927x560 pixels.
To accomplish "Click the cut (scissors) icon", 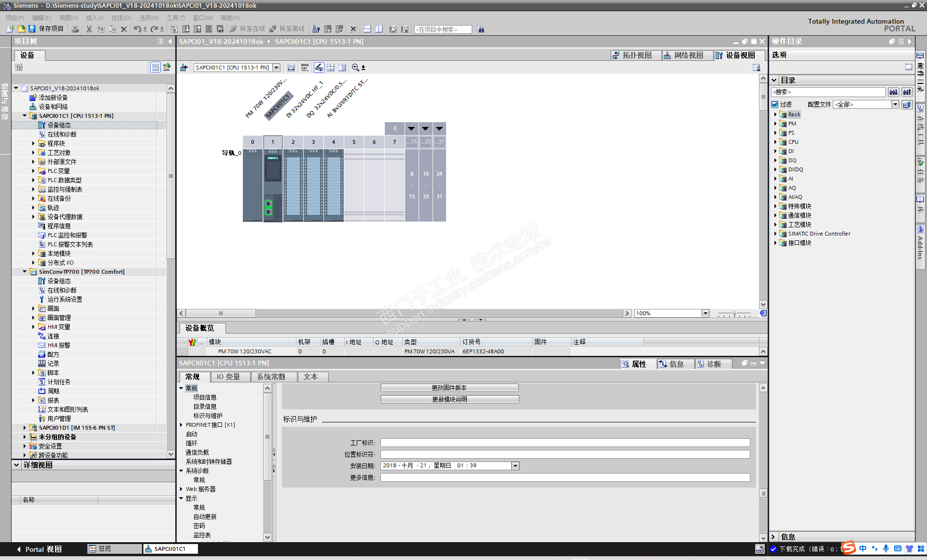I will [x=89, y=29].
